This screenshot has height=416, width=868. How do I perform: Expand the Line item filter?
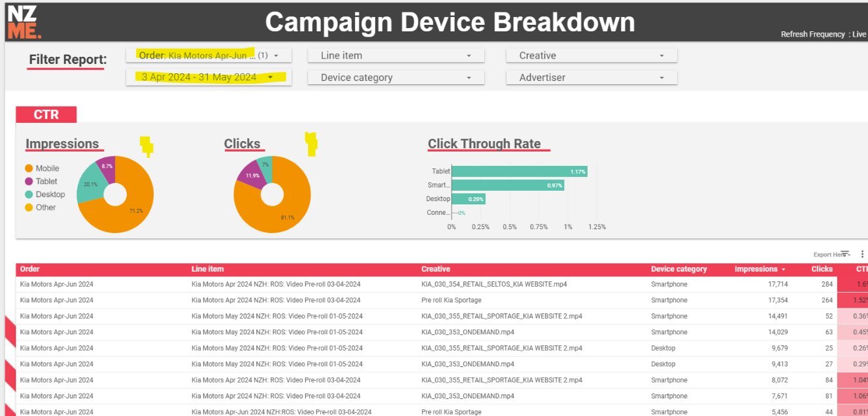coord(396,56)
